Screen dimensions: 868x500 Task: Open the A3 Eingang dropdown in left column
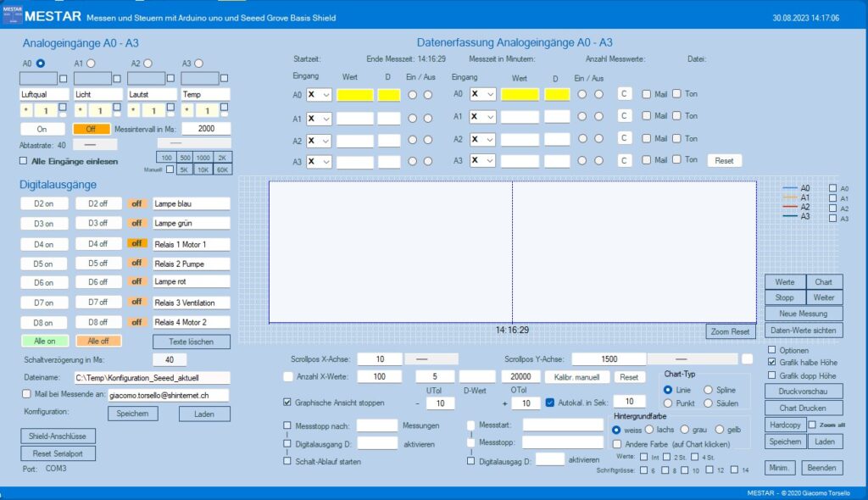coord(319,162)
